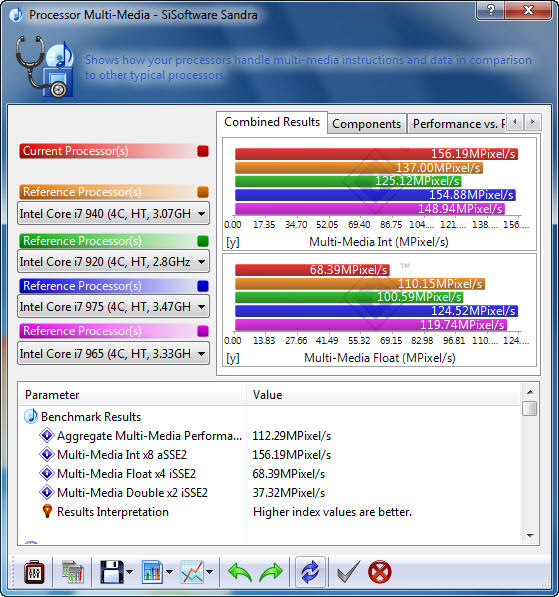Click the 119.74MPixel/s magenta chart bar

(371, 325)
